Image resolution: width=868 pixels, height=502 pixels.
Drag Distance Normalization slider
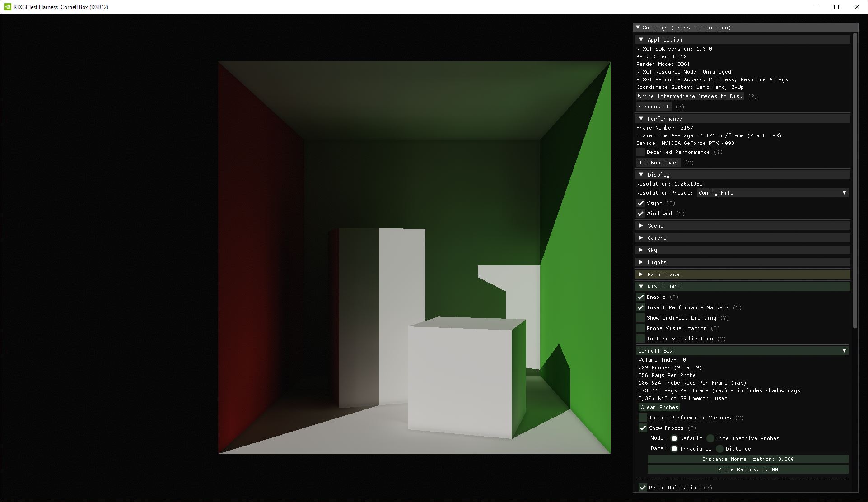coord(744,458)
